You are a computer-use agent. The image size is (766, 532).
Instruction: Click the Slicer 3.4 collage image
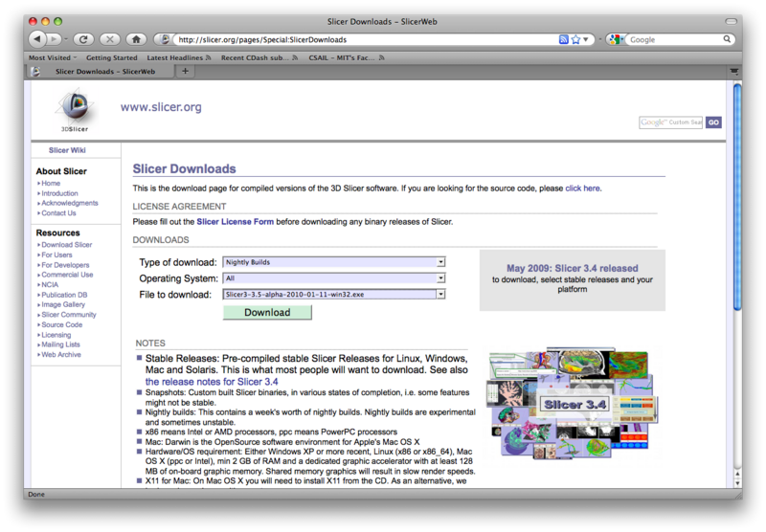[573, 403]
